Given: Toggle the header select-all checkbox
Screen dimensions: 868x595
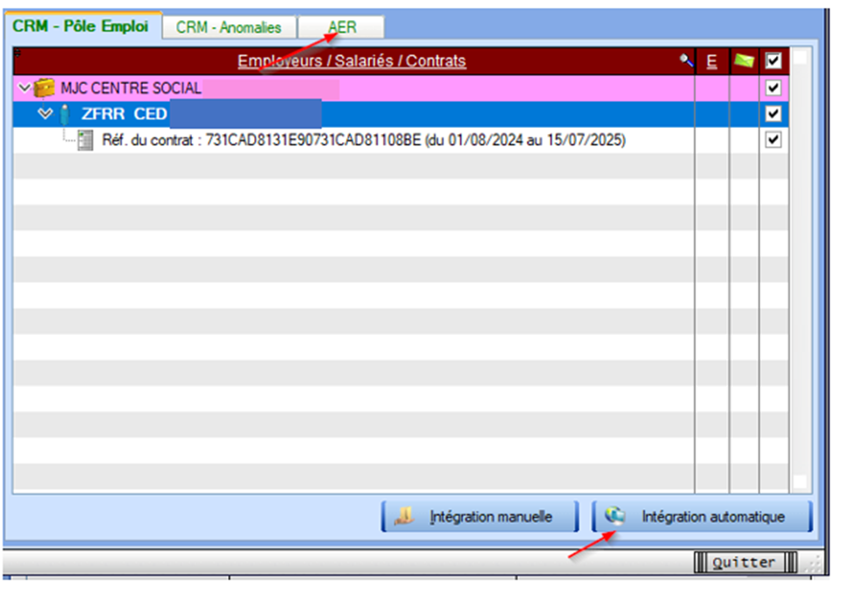Looking at the screenshot, I should 772,60.
